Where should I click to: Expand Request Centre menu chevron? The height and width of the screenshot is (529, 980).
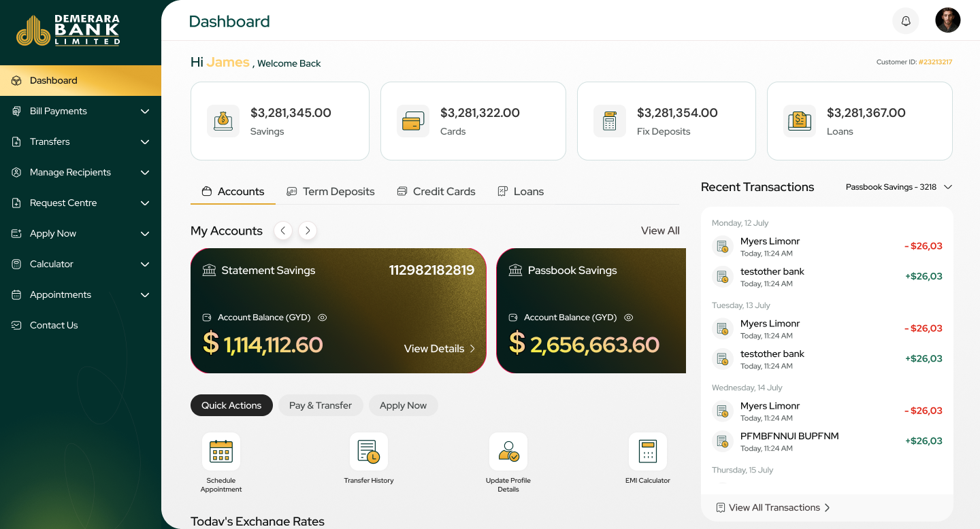click(145, 203)
